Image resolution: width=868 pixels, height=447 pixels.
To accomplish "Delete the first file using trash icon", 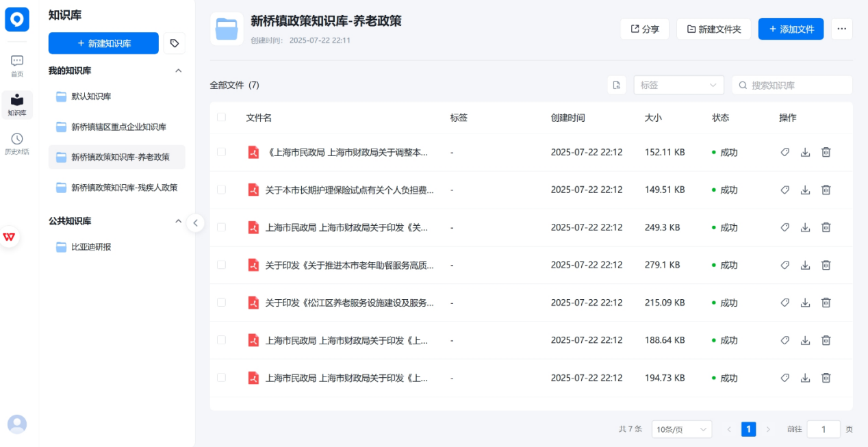I will click(x=826, y=152).
